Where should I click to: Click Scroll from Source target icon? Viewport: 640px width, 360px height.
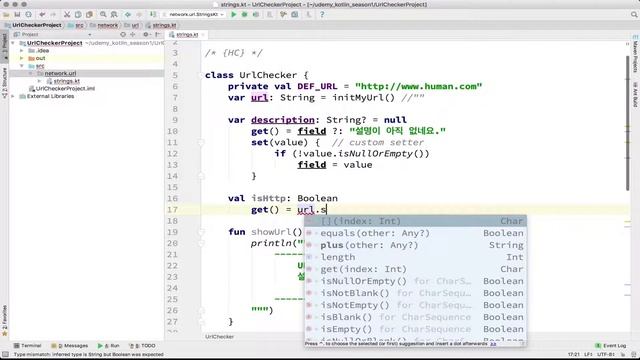point(123,35)
